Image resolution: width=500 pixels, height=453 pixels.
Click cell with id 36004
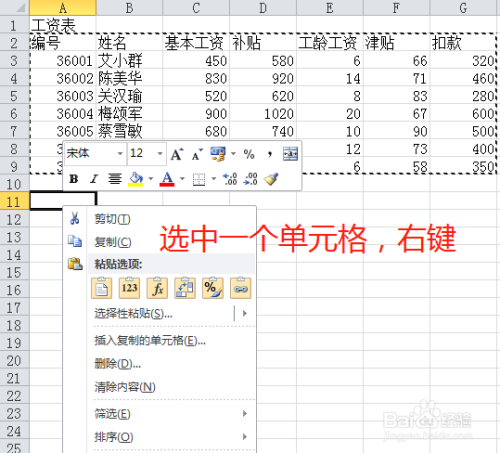click(63, 114)
